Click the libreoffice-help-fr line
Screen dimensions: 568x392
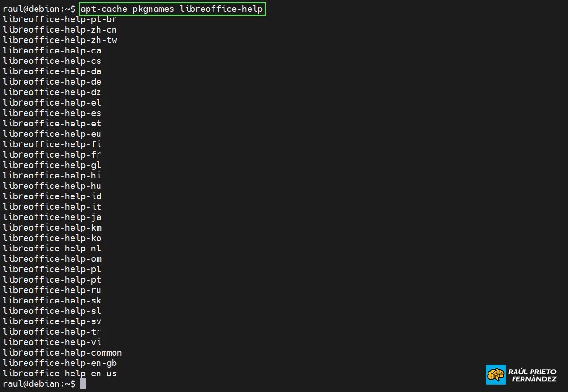click(52, 155)
